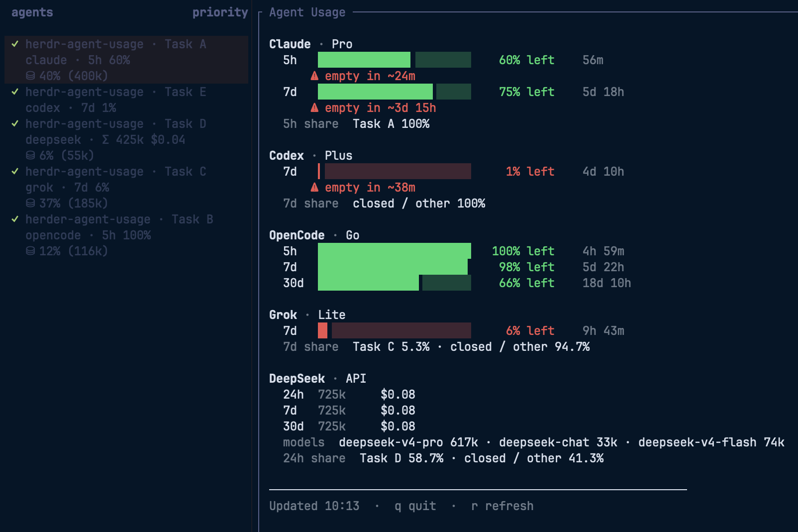
Task: Click the agents column header
Action: tap(32, 12)
